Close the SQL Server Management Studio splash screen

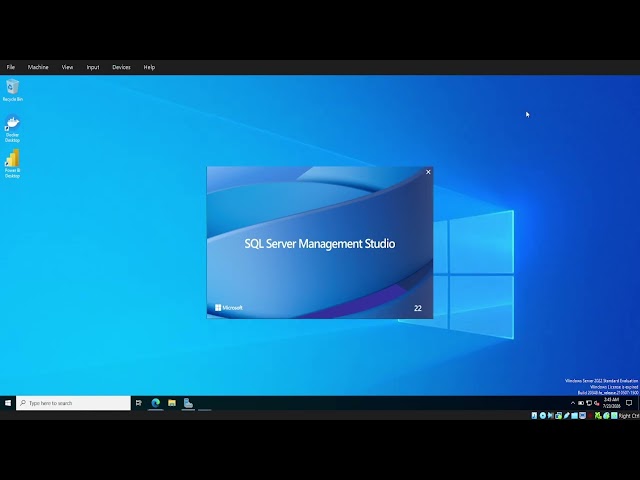[x=428, y=172]
